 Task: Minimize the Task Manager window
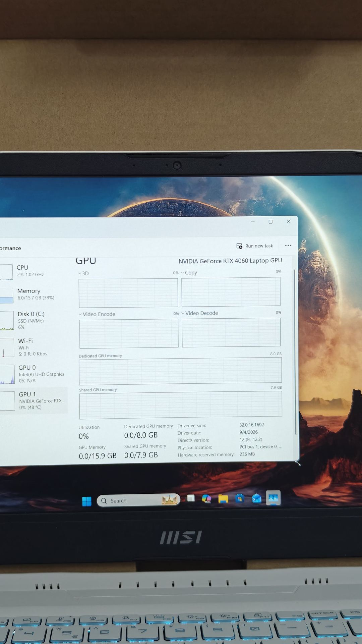coord(253,222)
